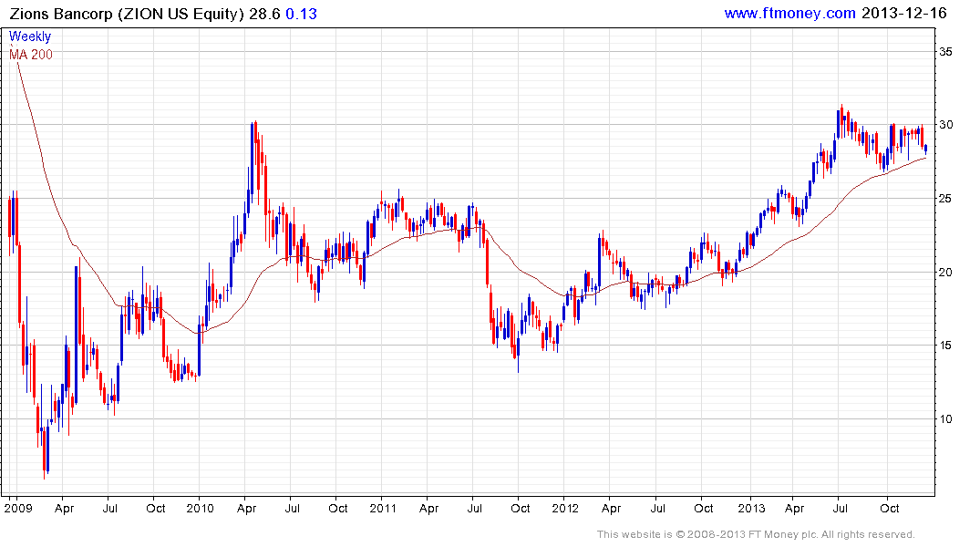The image size is (980, 547).
Task: Click the 2011 year label on time axis
Action: pos(383,508)
